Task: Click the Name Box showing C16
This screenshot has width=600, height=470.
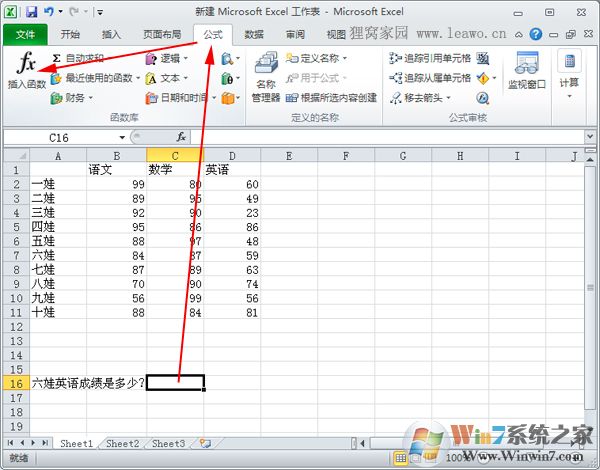Action: click(59, 137)
